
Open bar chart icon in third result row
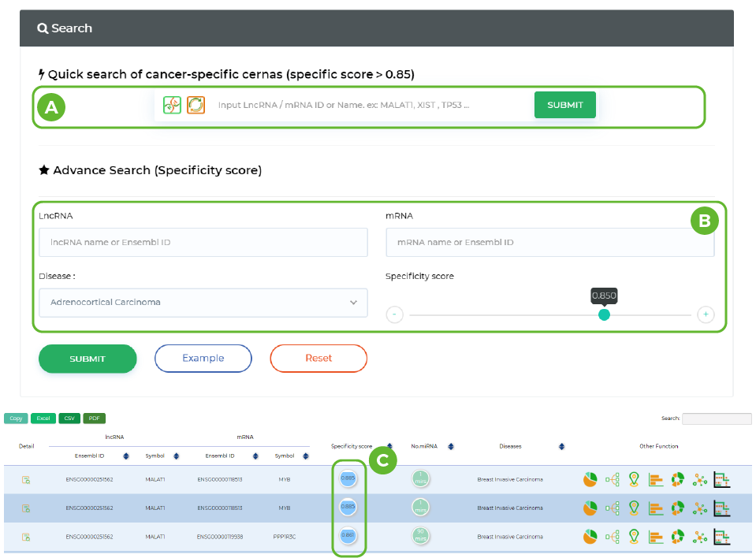[x=656, y=537]
